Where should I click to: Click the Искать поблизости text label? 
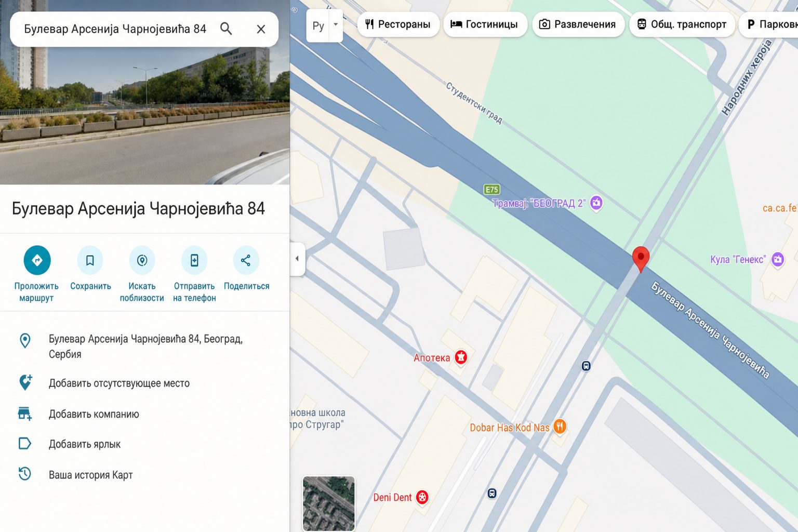coord(142,292)
